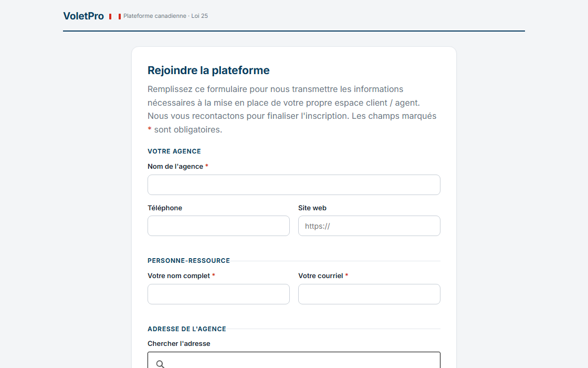Click the 'Téléphone' field label
The height and width of the screenshot is (368, 588).
coord(165,208)
